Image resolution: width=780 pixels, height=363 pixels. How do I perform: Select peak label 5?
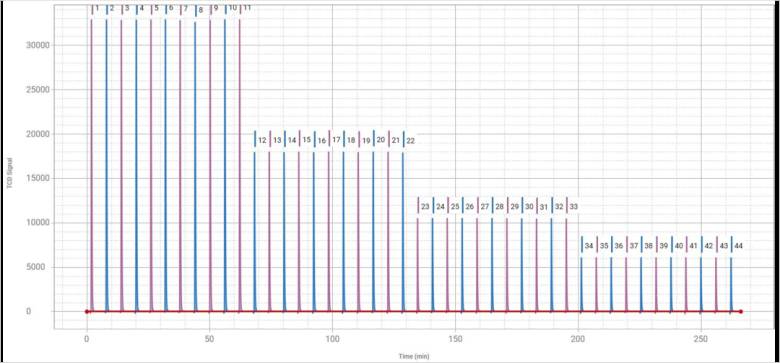[x=157, y=8]
